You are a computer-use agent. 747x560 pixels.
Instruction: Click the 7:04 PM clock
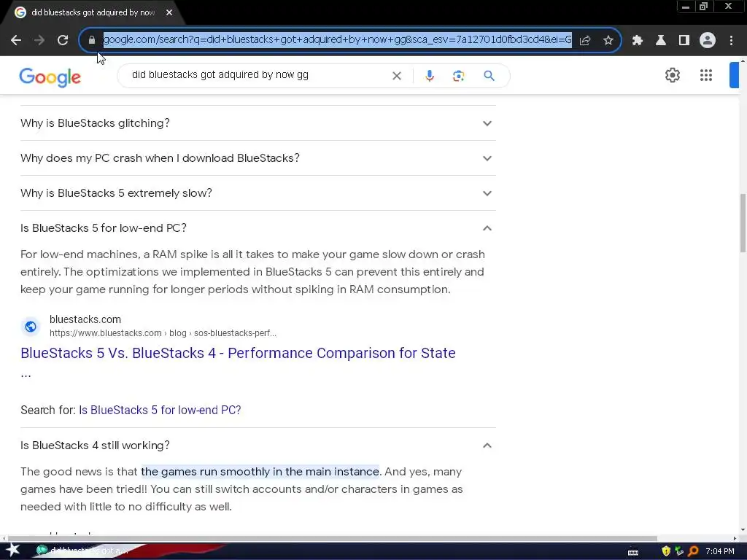click(720, 551)
